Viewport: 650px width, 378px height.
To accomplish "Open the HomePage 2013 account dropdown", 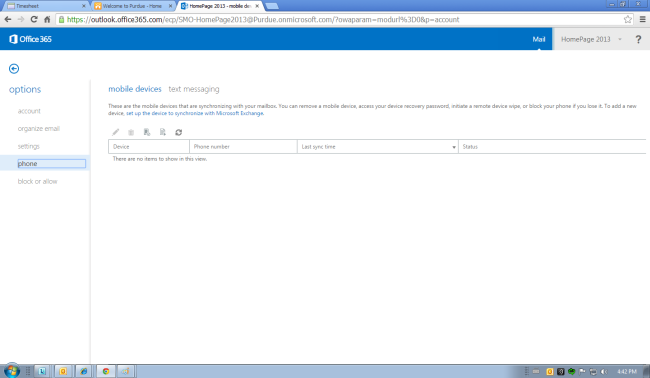I will pos(591,39).
